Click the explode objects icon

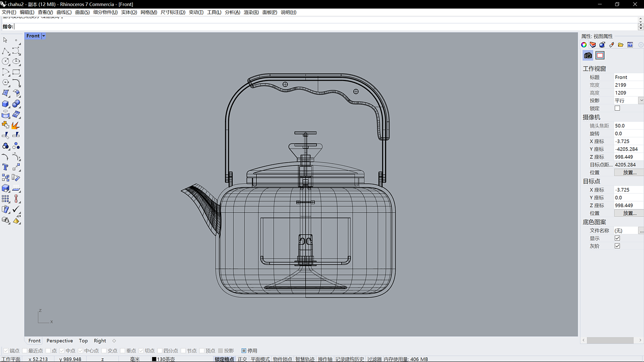(16, 125)
